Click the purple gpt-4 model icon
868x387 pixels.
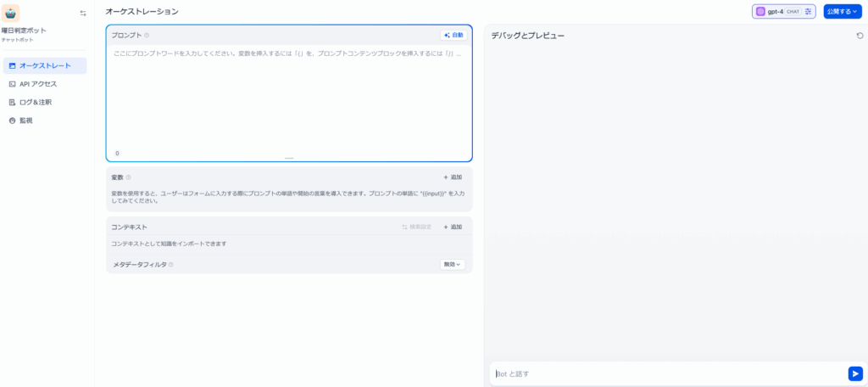point(760,12)
